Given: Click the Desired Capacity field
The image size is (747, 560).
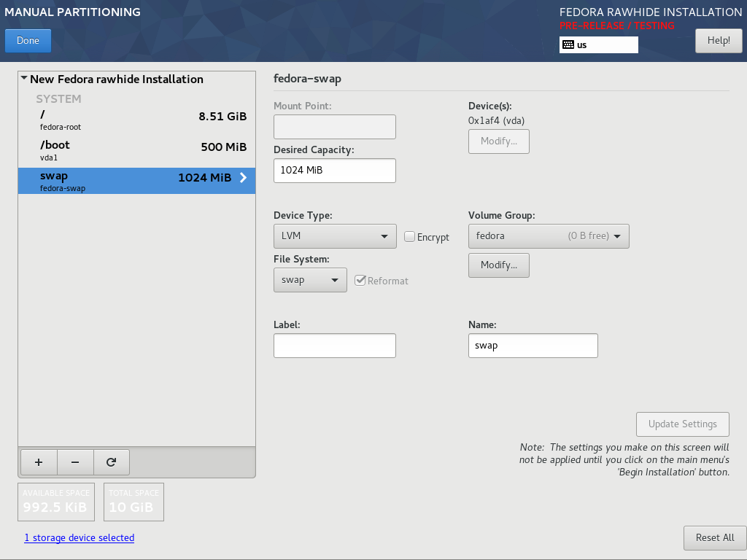Looking at the screenshot, I should [x=335, y=171].
